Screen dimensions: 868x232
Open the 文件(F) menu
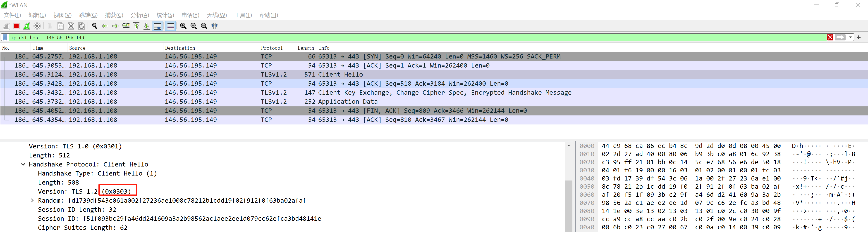12,15
